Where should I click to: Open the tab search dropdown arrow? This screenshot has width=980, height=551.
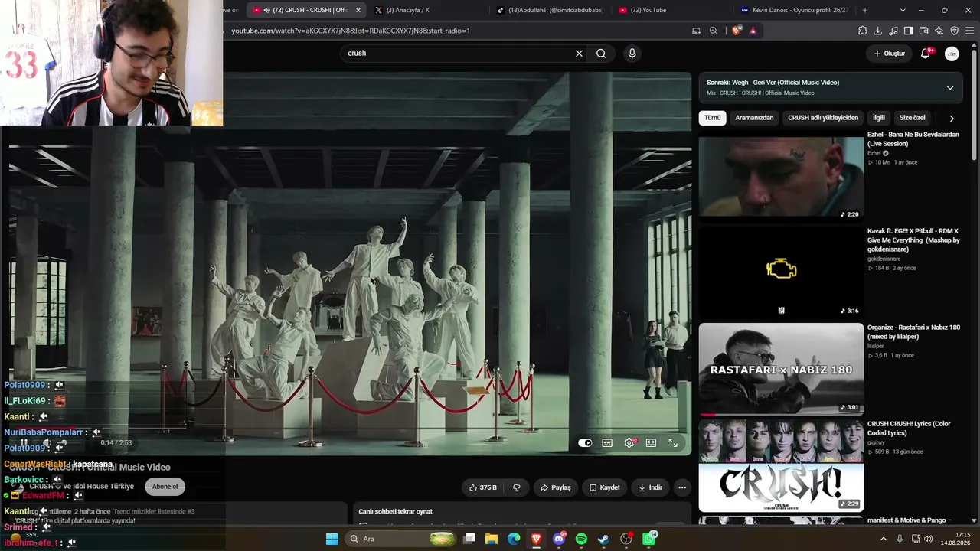point(903,10)
